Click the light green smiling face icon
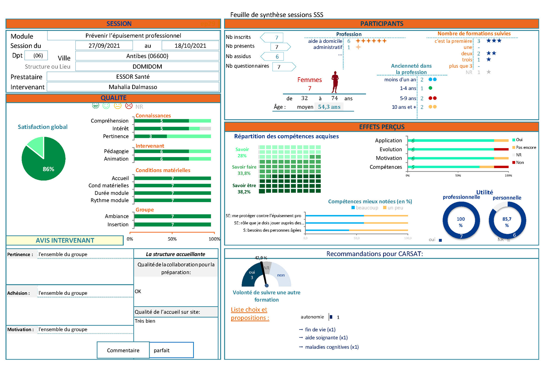This screenshot has height=392, width=554. [x=106, y=106]
